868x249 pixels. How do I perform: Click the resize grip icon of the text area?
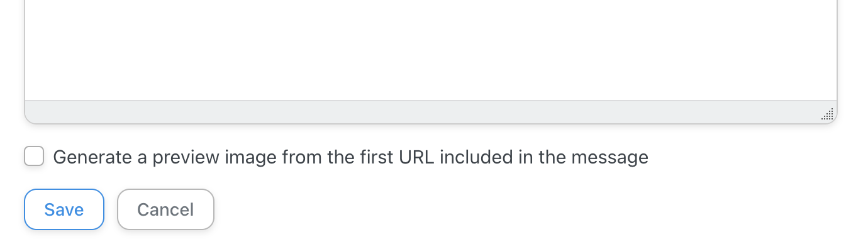[827, 114]
